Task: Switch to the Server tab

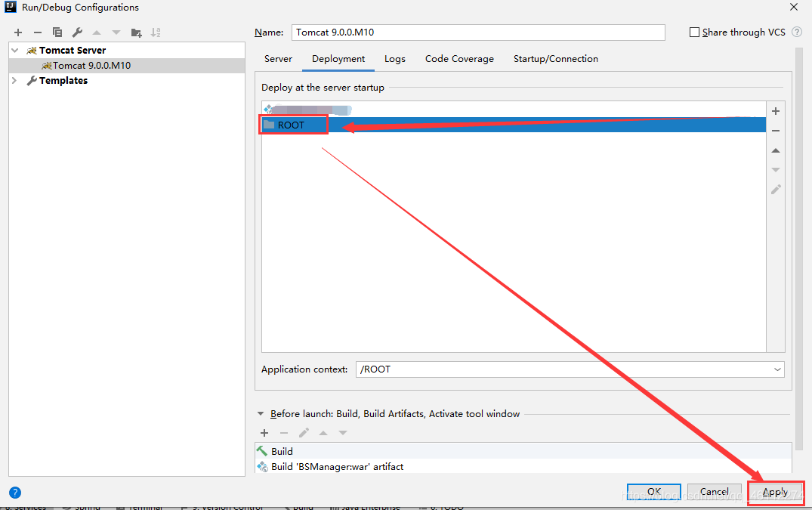Action: click(x=278, y=59)
